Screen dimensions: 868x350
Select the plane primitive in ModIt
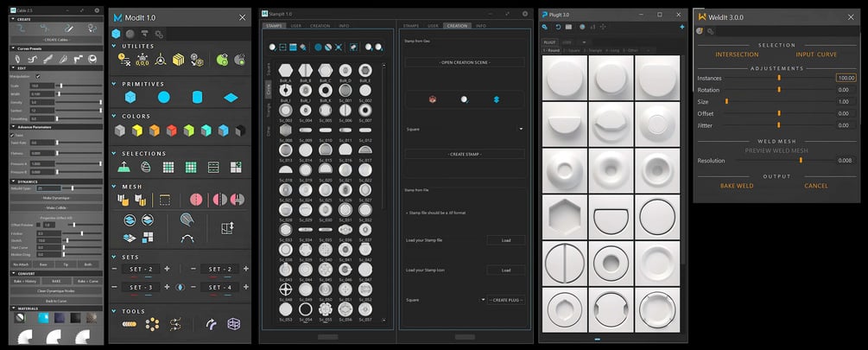pos(231,98)
